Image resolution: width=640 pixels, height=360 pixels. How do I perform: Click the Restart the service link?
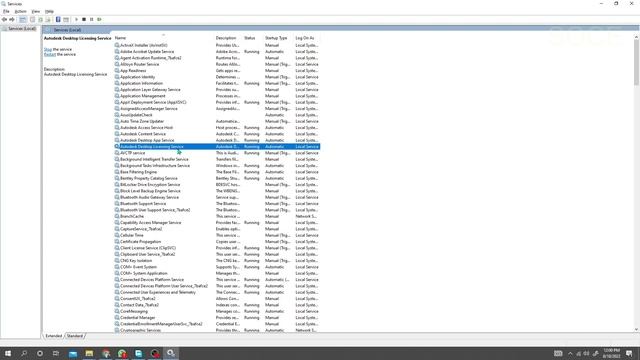(x=50, y=54)
